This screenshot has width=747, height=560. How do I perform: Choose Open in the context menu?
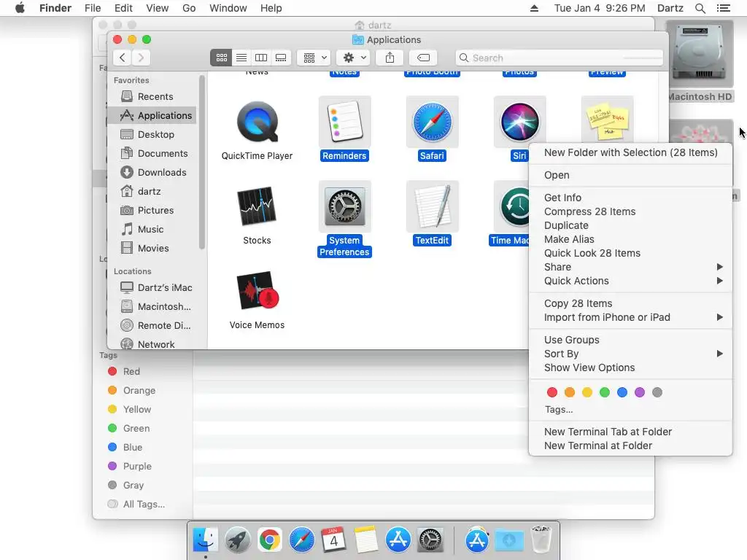[631, 175]
